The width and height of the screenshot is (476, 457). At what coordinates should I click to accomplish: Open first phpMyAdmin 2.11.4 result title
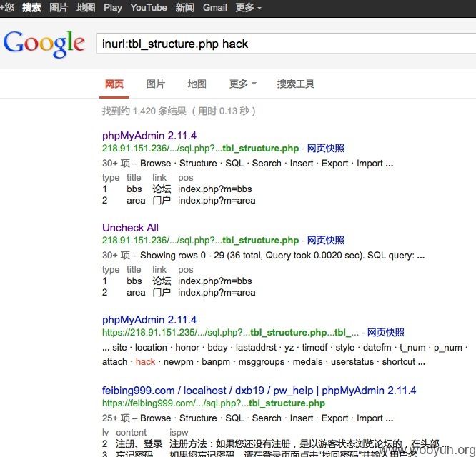point(149,136)
